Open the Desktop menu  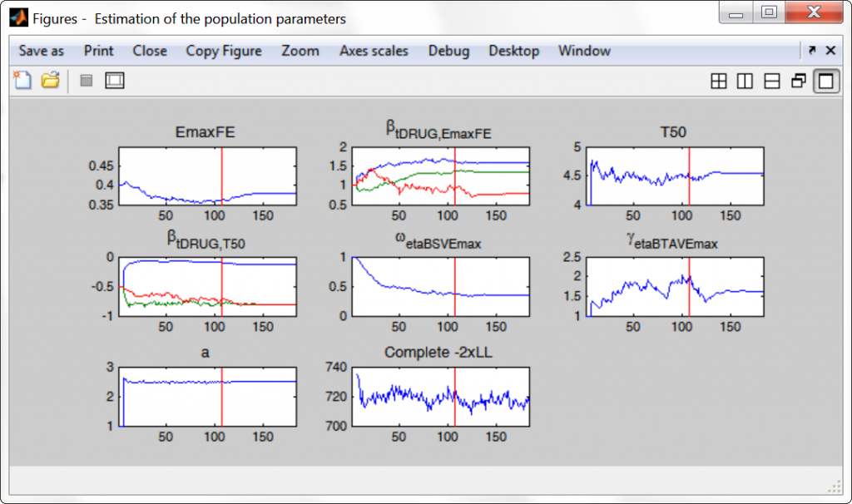pyautogui.click(x=513, y=51)
